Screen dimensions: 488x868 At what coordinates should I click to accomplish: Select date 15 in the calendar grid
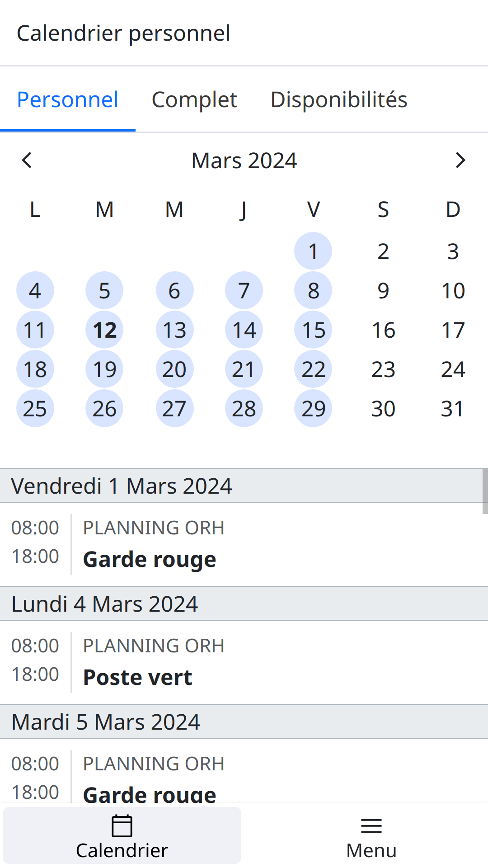point(313,330)
